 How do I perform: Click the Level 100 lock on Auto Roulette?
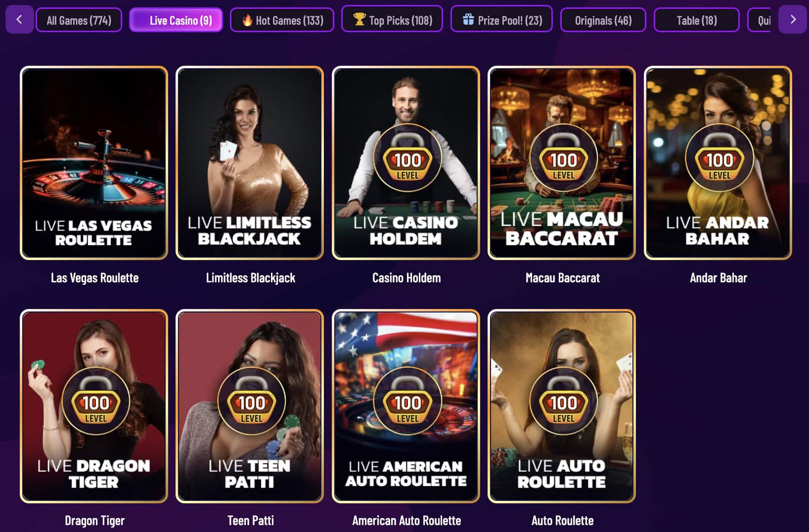(x=563, y=401)
